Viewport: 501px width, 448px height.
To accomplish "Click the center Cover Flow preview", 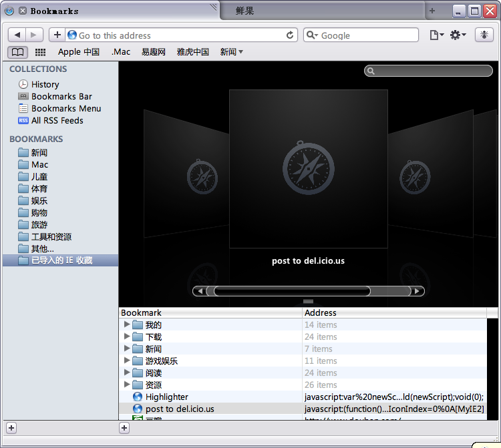I will tap(309, 169).
